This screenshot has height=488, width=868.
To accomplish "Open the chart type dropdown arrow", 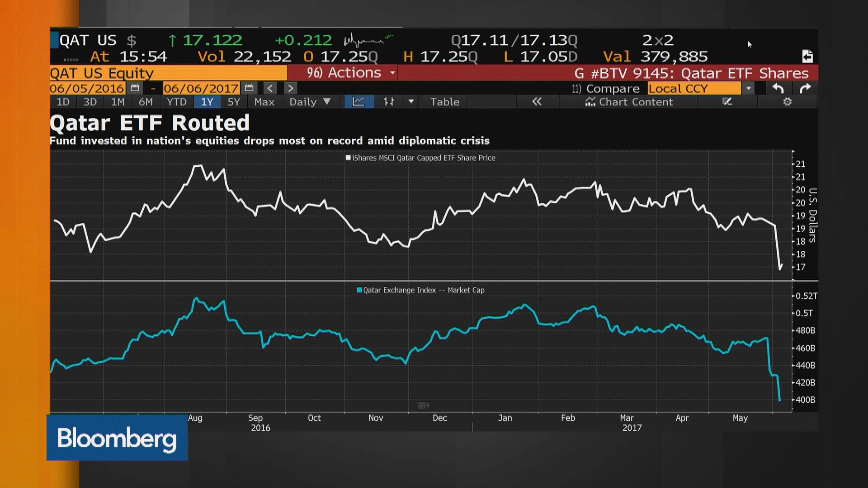I will [411, 102].
